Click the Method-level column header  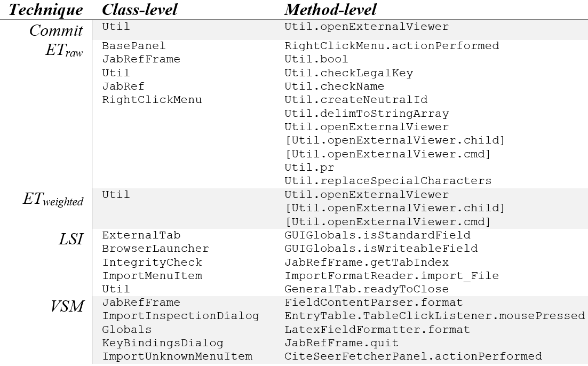[330, 10]
